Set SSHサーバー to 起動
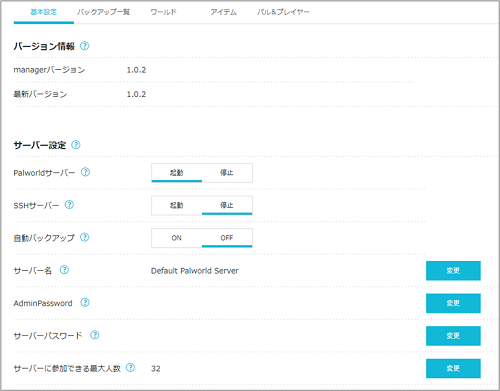Image resolution: width=500 pixels, height=391 pixels. point(177,205)
